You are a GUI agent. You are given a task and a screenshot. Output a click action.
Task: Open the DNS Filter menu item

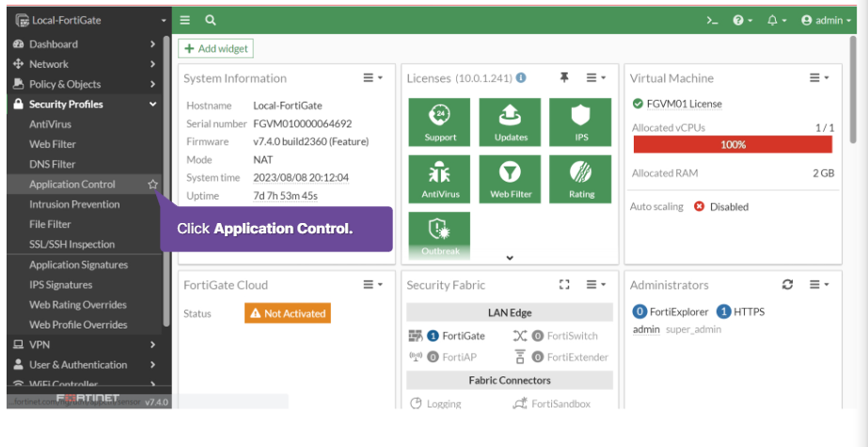52,164
